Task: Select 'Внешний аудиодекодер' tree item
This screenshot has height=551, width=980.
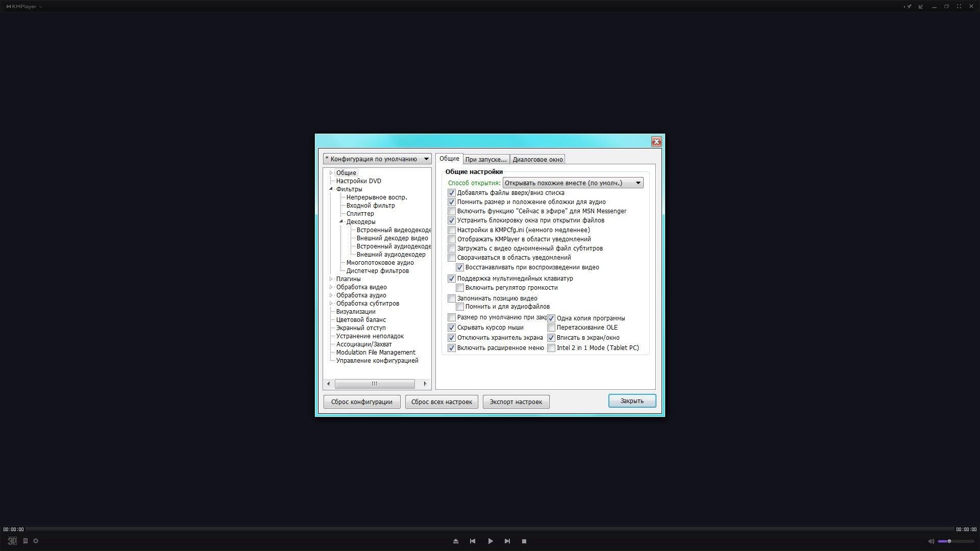Action: pos(391,255)
